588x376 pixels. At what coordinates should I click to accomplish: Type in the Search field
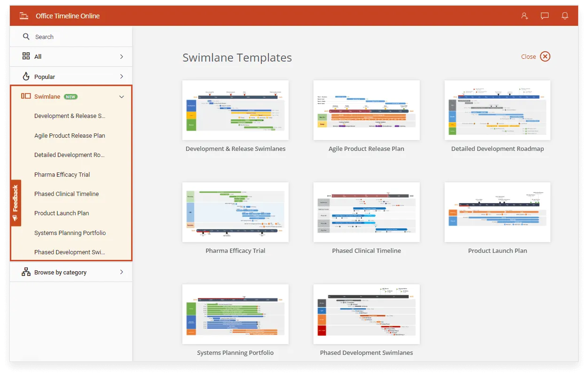75,37
